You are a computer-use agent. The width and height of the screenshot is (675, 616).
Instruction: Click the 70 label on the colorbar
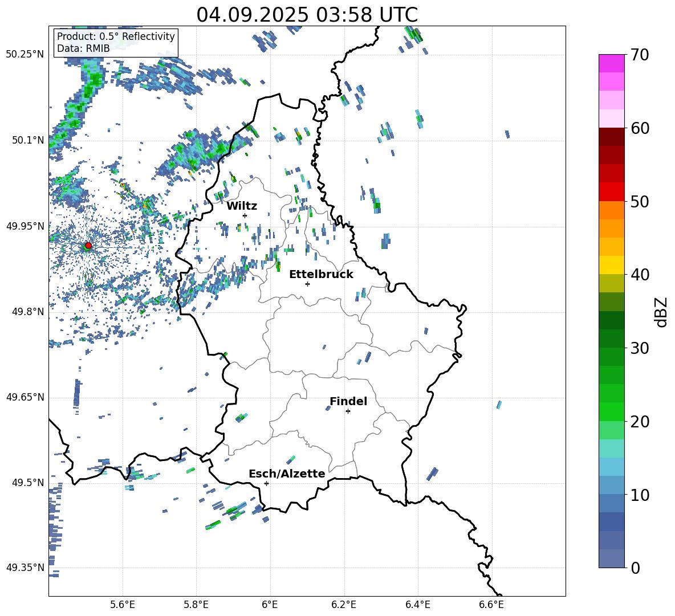coord(640,55)
